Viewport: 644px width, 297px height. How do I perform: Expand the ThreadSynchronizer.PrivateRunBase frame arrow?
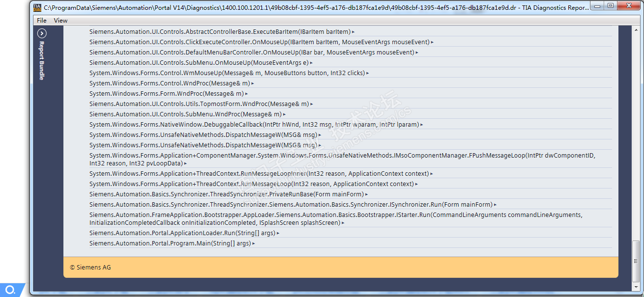coord(367,194)
